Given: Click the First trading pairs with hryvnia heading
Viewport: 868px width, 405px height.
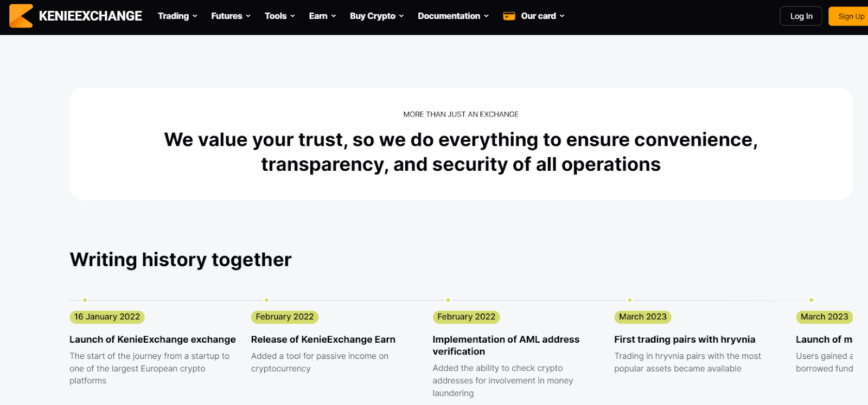Looking at the screenshot, I should tap(685, 339).
